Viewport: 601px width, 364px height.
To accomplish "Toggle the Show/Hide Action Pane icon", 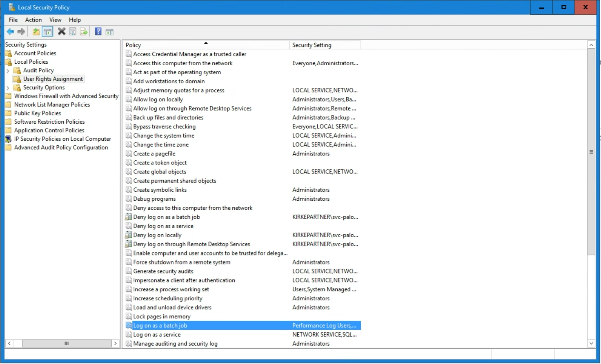I will 109,32.
